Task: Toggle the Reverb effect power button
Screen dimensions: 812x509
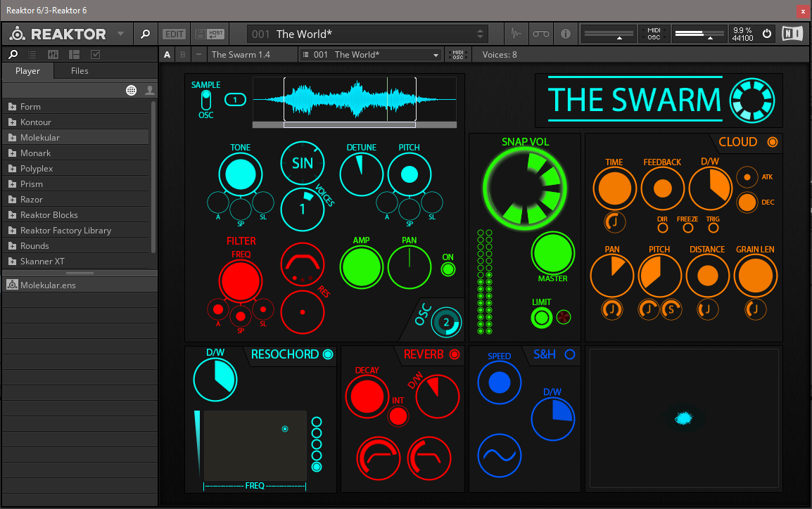Action: [454, 354]
